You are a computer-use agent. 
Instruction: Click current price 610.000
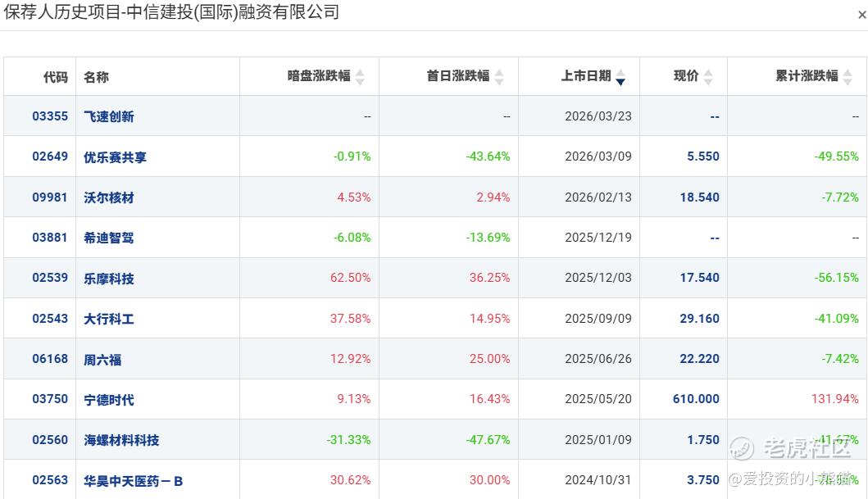coord(696,399)
